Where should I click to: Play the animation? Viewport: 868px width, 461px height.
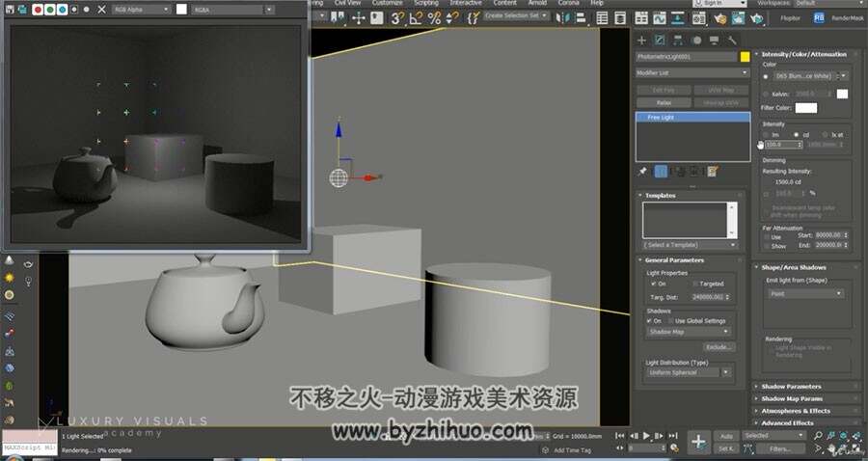646,436
